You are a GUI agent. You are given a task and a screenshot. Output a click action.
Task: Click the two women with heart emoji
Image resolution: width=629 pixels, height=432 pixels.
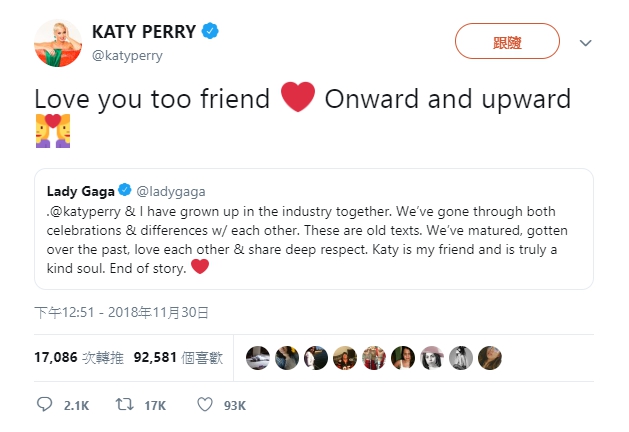53,131
